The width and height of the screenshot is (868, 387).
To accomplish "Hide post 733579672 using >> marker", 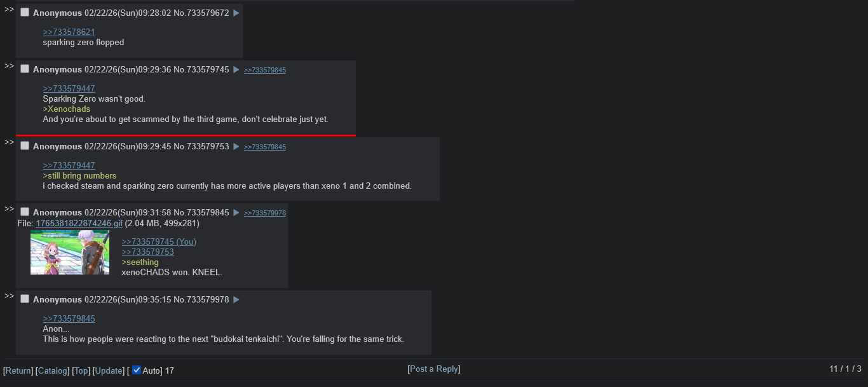I will [9, 9].
